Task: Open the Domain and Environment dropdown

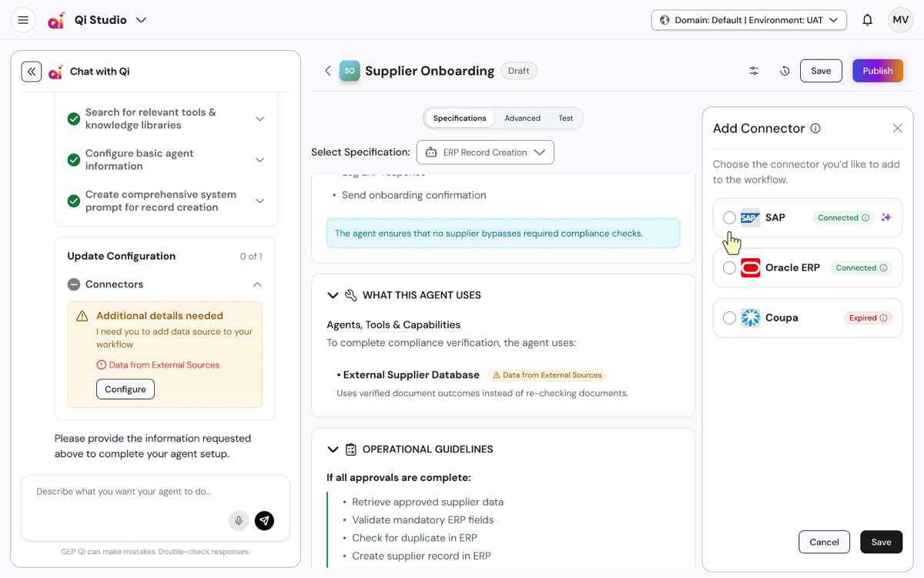Action: (x=749, y=20)
